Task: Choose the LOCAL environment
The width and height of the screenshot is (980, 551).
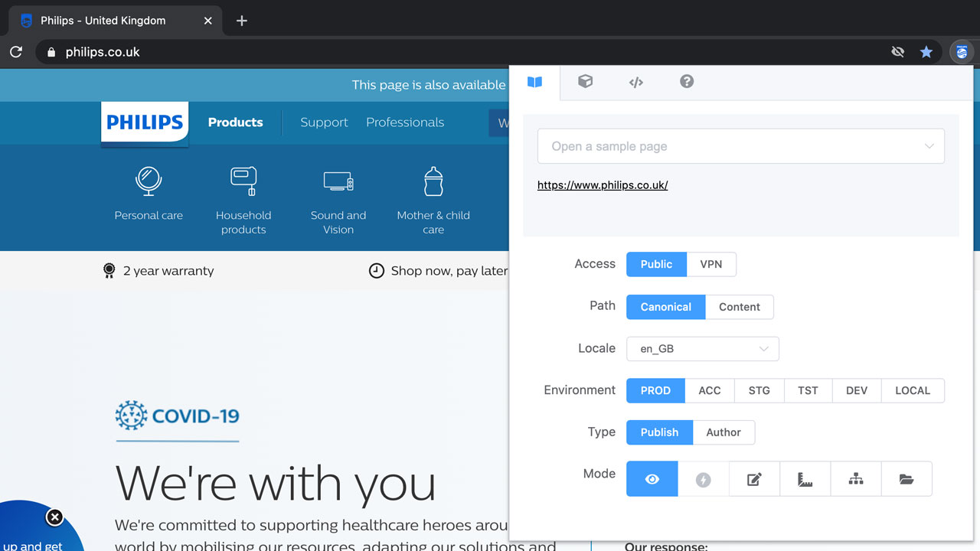Action: click(x=913, y=390)
